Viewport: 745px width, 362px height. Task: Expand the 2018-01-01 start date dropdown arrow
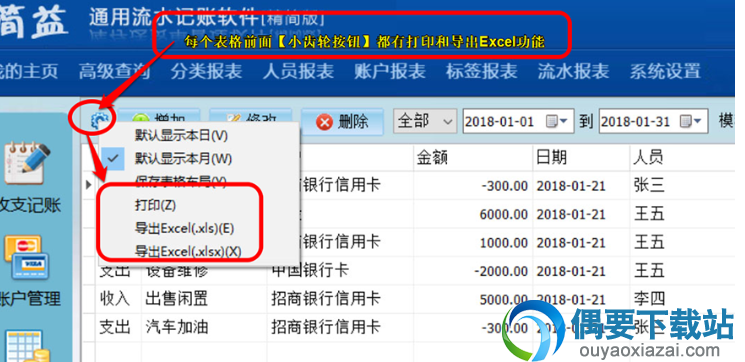(564, 122)
